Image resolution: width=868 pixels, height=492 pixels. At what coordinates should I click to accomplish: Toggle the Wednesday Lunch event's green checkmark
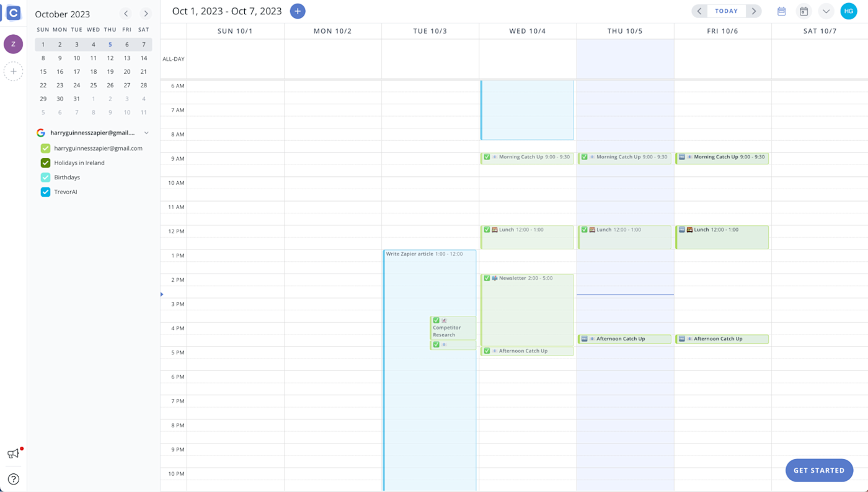pos(487,230)
